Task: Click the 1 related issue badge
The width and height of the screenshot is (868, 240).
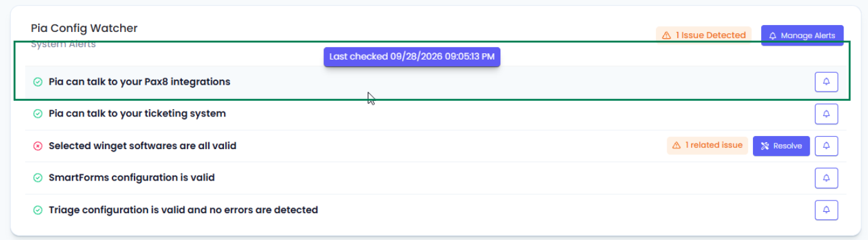Action: coord(707,145)
